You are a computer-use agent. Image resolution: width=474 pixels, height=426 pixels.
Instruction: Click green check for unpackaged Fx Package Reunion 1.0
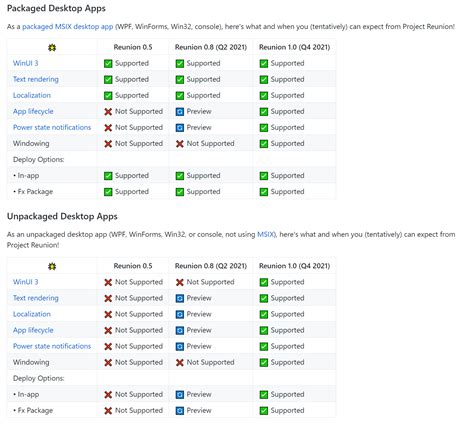click(264, 411)
